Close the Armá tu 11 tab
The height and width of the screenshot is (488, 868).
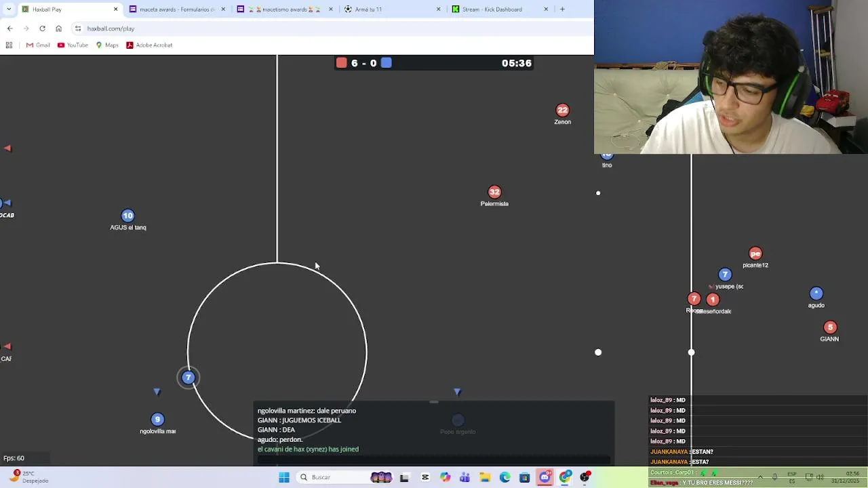pos(438,9)
